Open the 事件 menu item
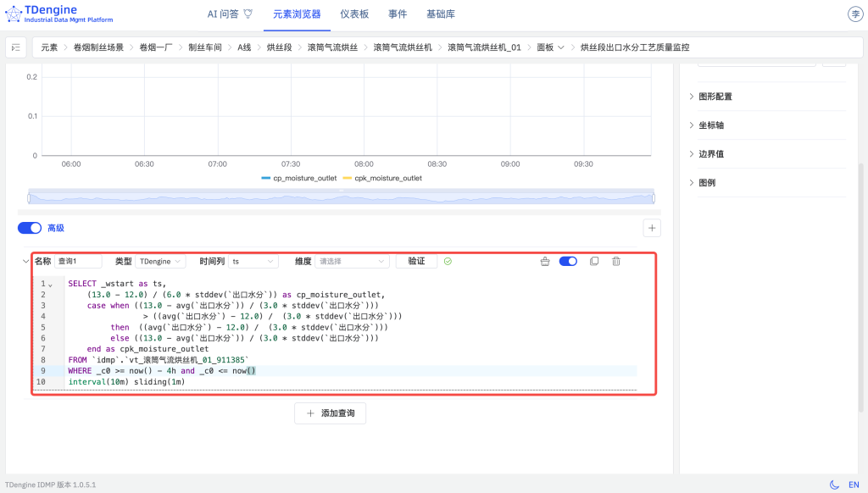The height and width of the screenshot is (493, 868). (x=398, y=14)
